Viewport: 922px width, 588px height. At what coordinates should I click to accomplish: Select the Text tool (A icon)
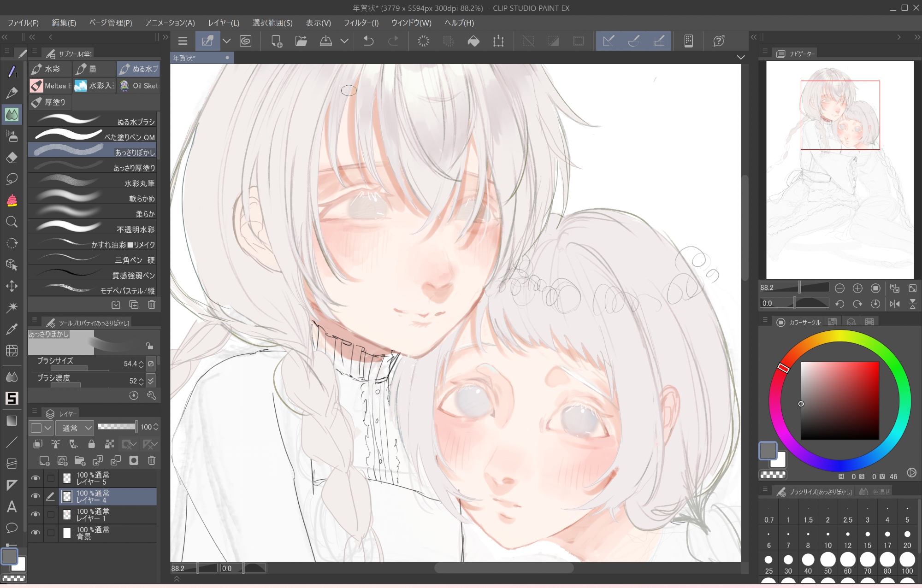click(x=12, y=506)
